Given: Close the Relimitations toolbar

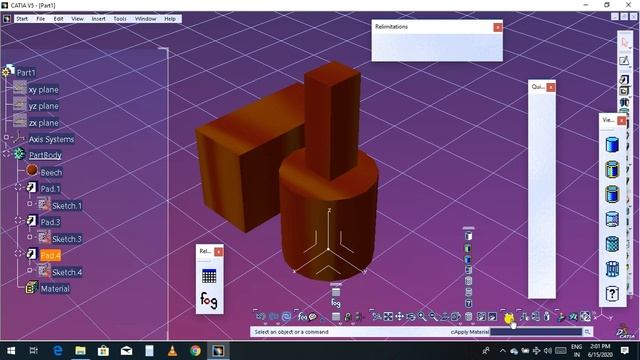Looking at the screenshot, I should [498, 27].
